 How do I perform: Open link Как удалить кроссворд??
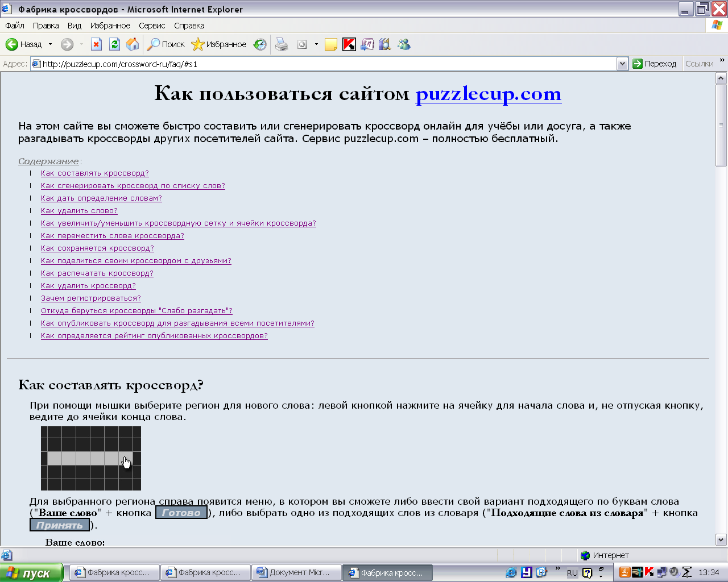(88, 286)
